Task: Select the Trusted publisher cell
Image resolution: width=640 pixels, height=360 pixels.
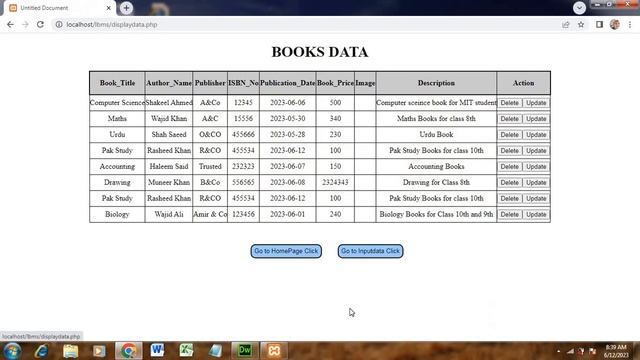Action: [210, 166]
